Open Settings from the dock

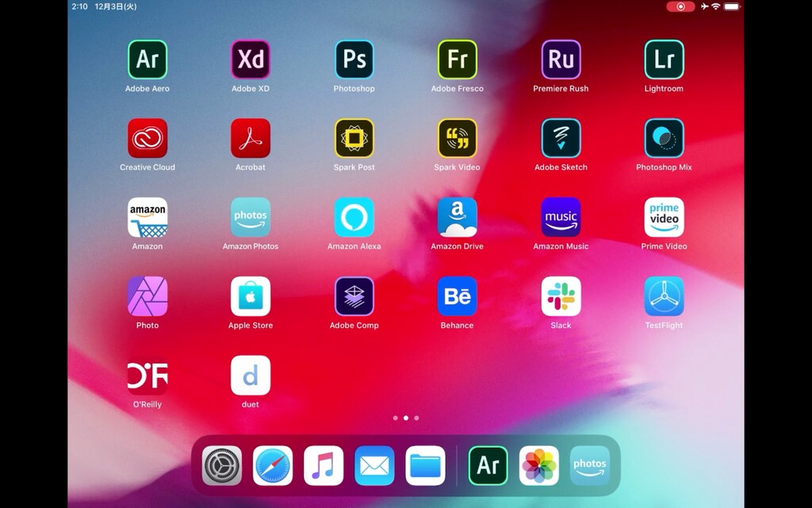(222, 465)
